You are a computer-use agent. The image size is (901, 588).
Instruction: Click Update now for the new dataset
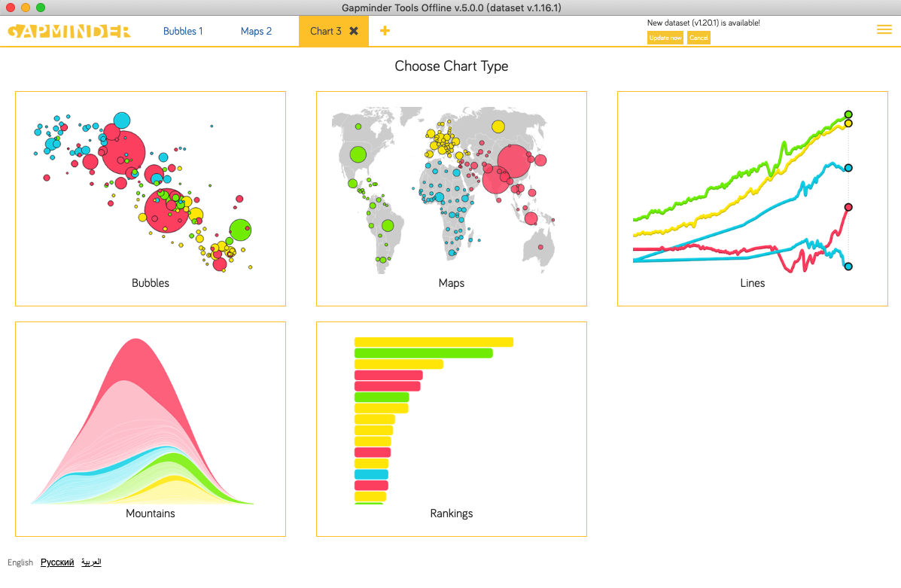click(x=665, y=38)
